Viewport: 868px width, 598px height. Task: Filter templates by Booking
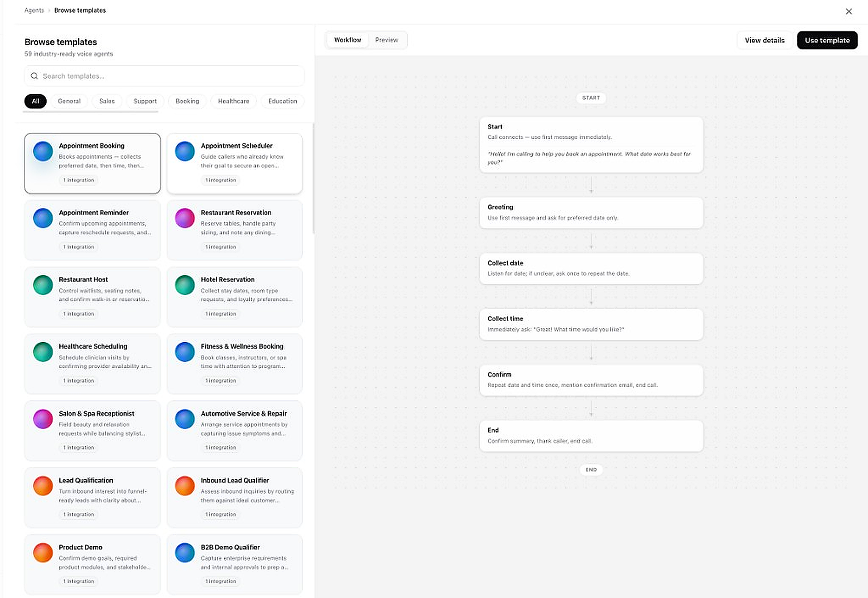187,101
